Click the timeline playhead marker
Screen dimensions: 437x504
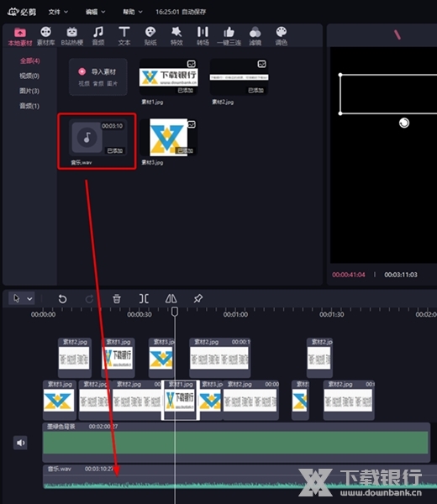pos(175,311)
